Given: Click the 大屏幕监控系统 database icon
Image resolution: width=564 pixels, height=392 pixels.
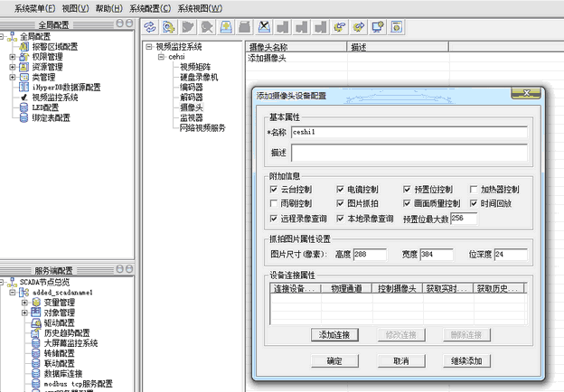Looking at the screenshot, I should tap(36, 343).
